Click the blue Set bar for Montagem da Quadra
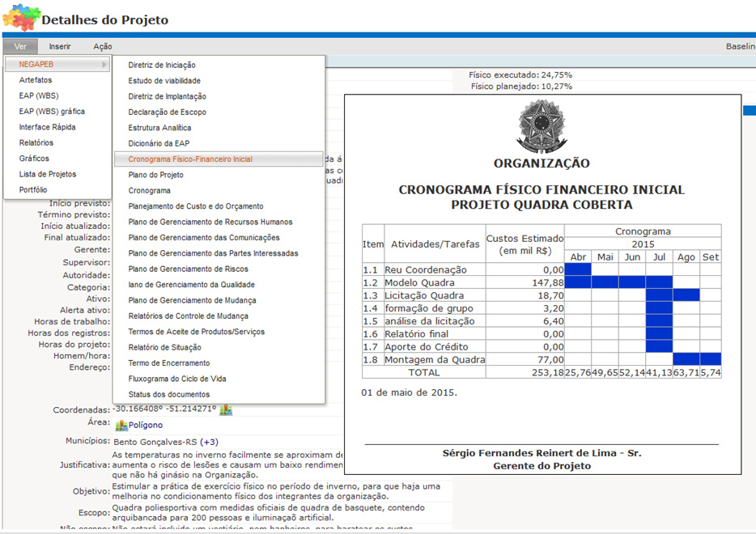756x534 pixels. [710, 359]
